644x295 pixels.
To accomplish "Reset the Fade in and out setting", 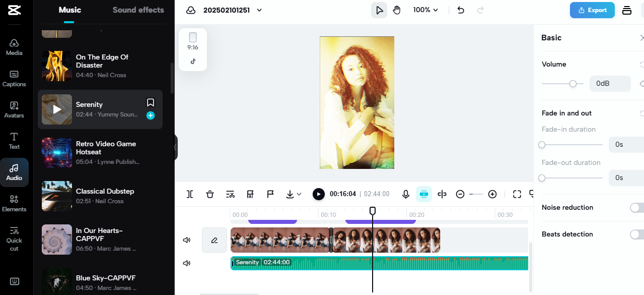I will (x=641, y=113).
